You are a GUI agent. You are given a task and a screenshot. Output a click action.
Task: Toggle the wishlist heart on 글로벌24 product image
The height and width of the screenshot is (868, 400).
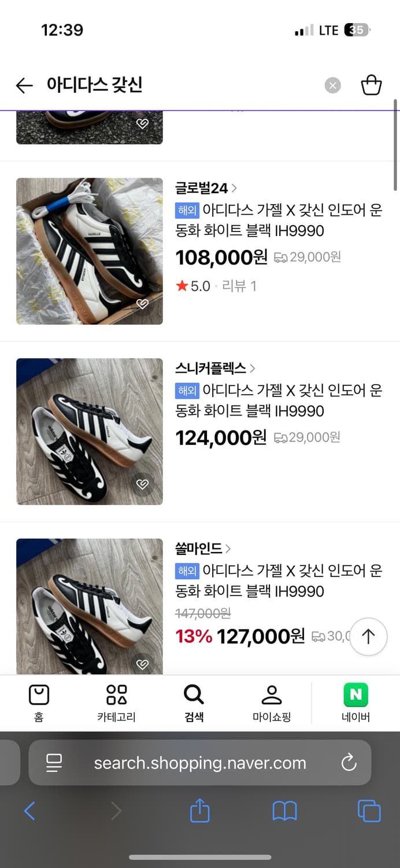(142, 304)
